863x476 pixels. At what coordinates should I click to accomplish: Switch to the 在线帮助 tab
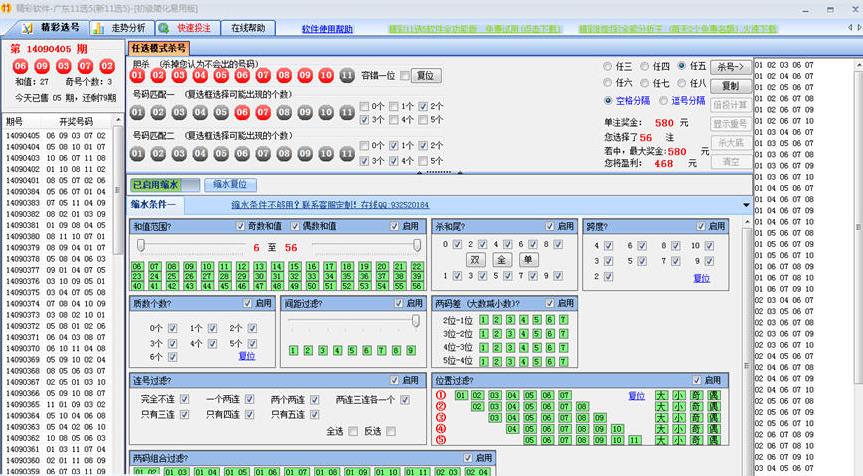248,28
